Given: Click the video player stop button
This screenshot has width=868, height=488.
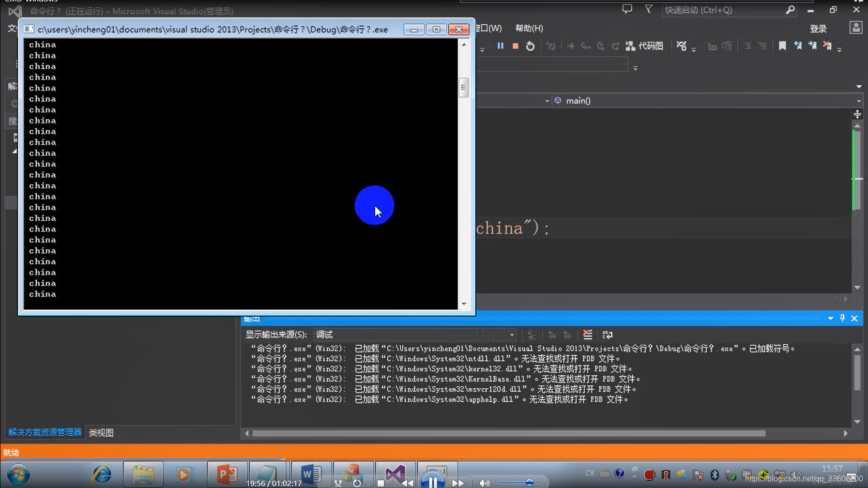Looking at the screenshot, I should tap(381, 483).
